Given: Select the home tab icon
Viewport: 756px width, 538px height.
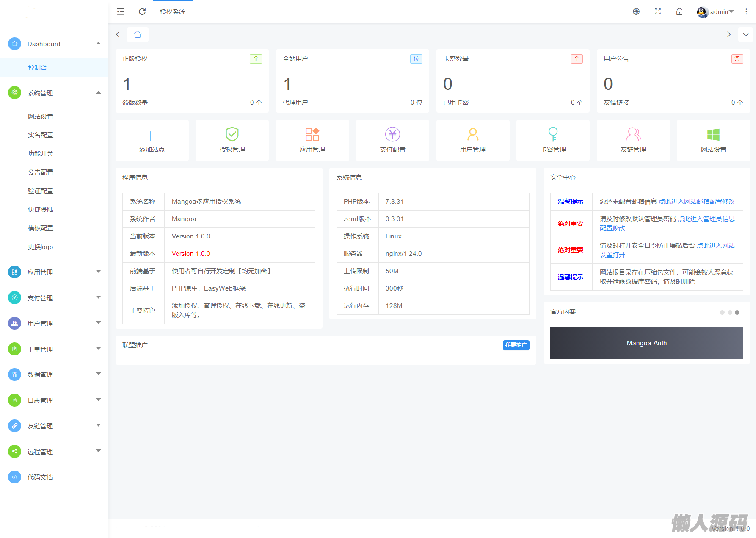Looking at the screenshot, I should [x=138, y=35].
